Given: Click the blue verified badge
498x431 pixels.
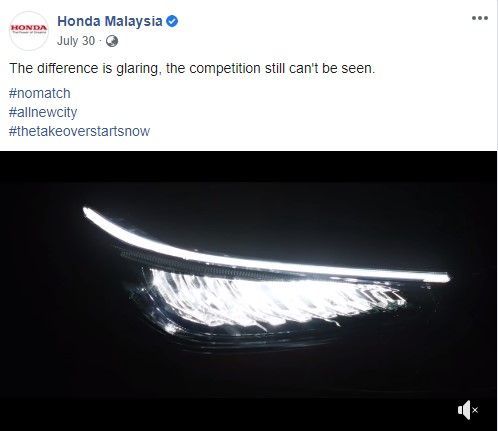Looking at the screenshot, I should pyautogui.click(x=172, y=21).
